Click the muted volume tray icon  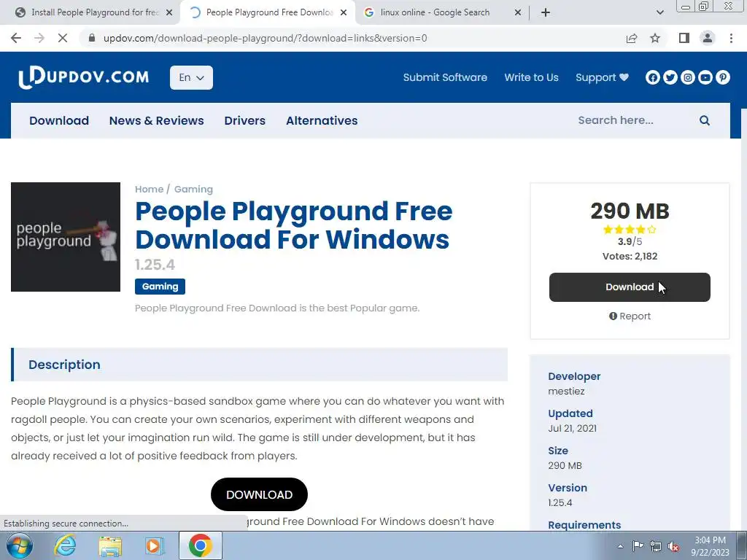[x=673, y=546]
